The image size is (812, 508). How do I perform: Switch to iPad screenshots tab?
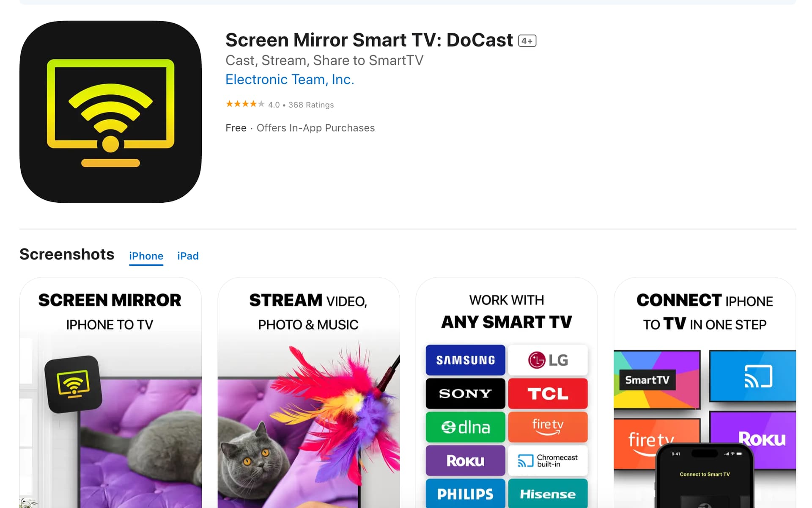tap(188, 256)
